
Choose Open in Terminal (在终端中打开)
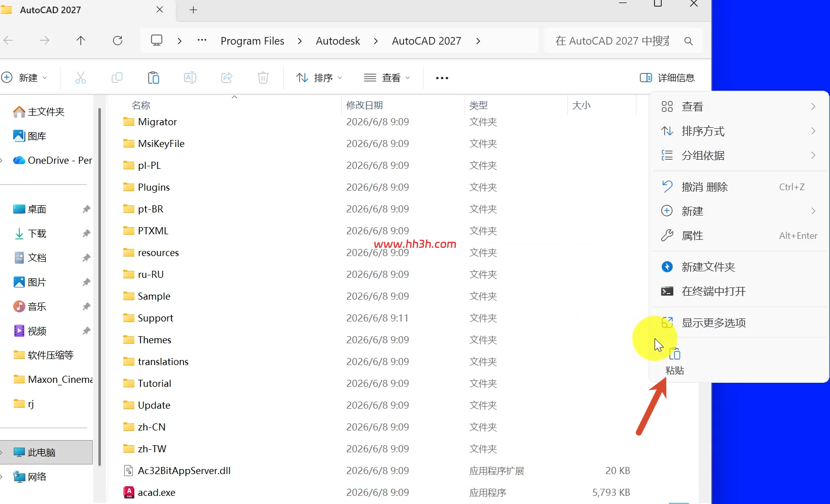point(739,291)
